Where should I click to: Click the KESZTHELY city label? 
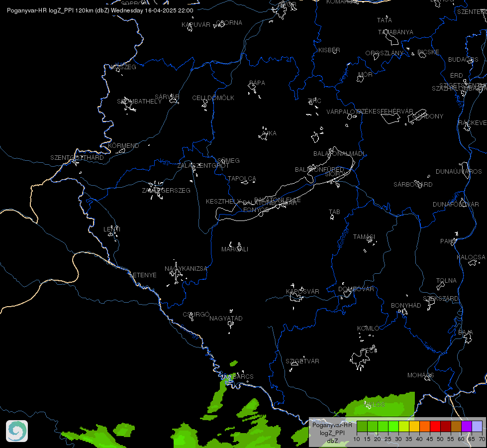(x=223, y=202)
